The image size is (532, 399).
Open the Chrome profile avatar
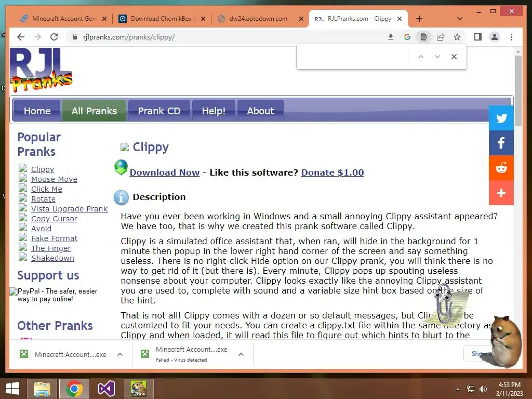(495, 37)
